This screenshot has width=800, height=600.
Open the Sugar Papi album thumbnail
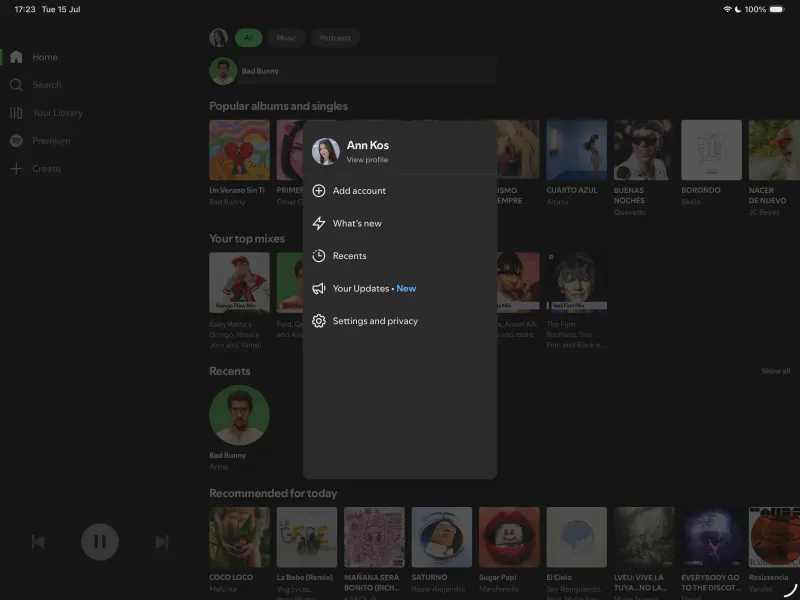[509, 537]
